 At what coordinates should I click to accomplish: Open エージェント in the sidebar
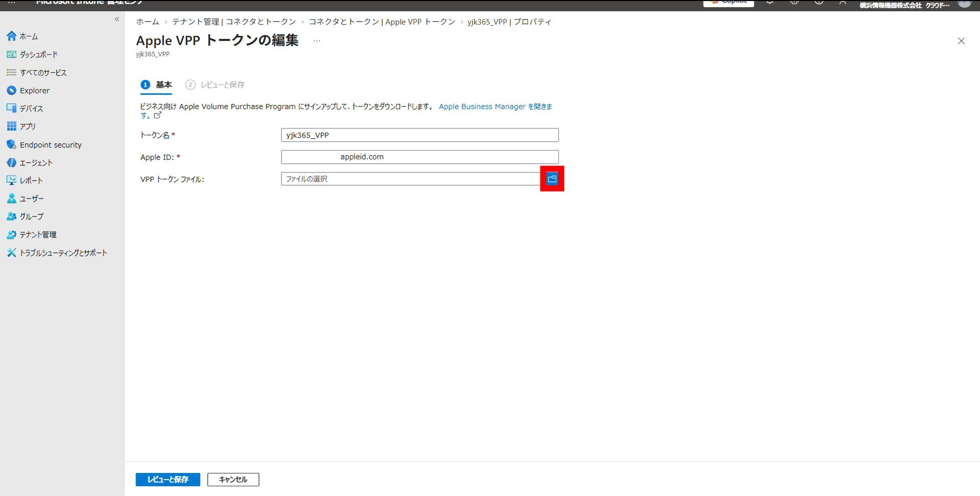[30, 163]
